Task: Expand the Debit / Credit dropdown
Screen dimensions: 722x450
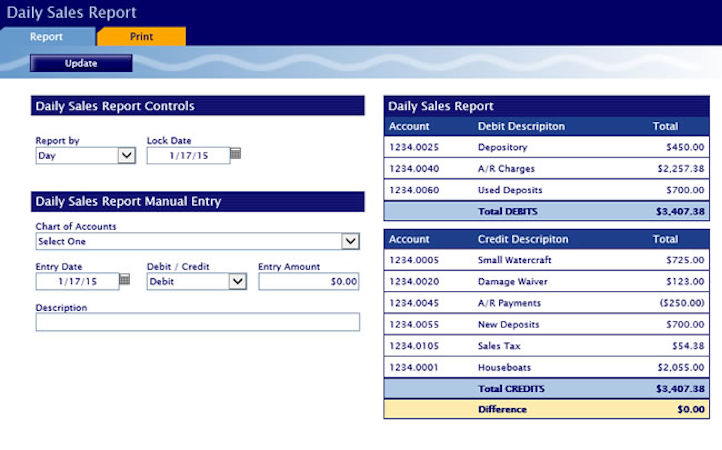Action: coord(238,281)
